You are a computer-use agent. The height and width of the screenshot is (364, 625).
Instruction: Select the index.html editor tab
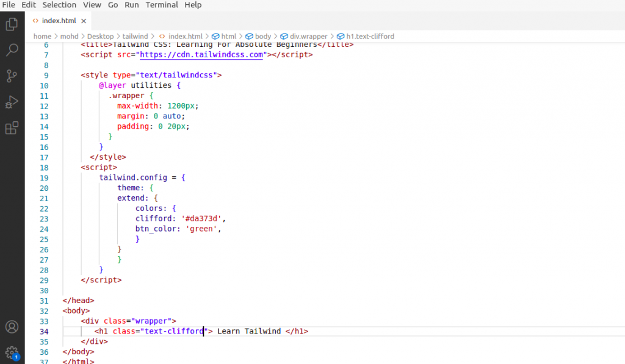pyautogui.click(x=59, y=21)
